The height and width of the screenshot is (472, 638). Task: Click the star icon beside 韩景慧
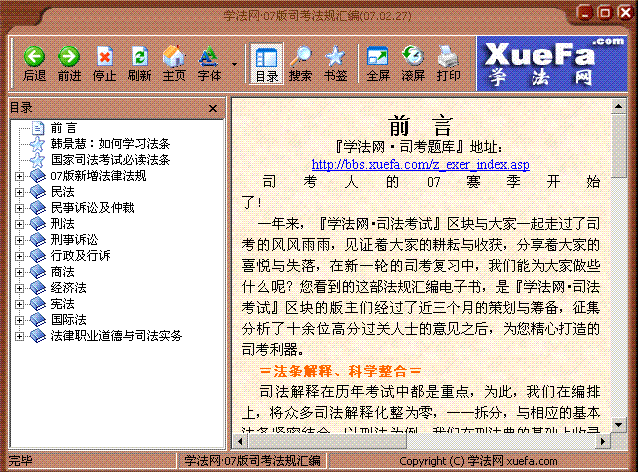37,144
